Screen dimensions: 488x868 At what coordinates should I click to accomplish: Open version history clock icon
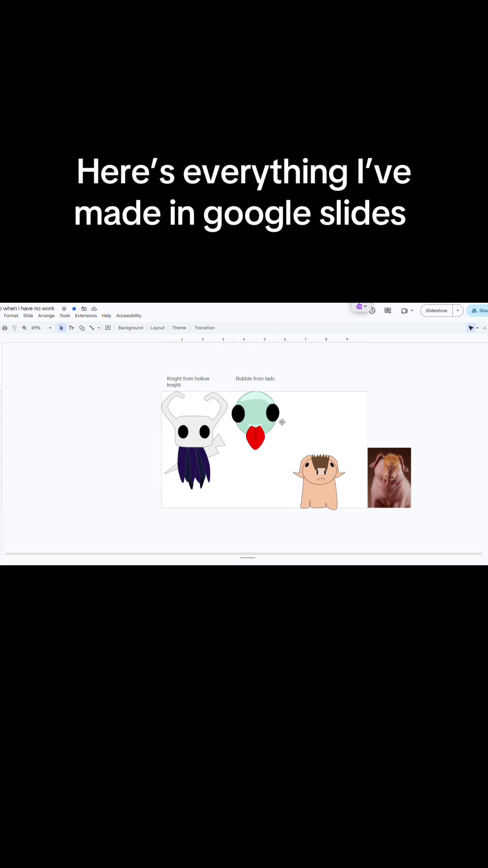[x=372, y=311]
